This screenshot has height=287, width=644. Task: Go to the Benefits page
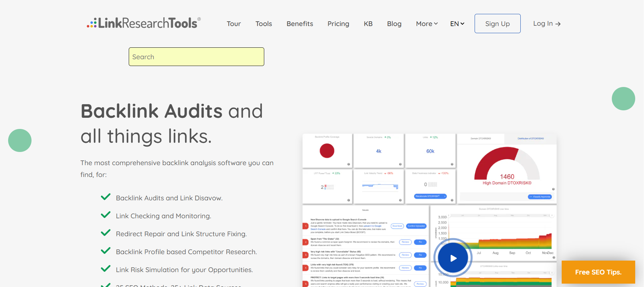pos(300,24)
